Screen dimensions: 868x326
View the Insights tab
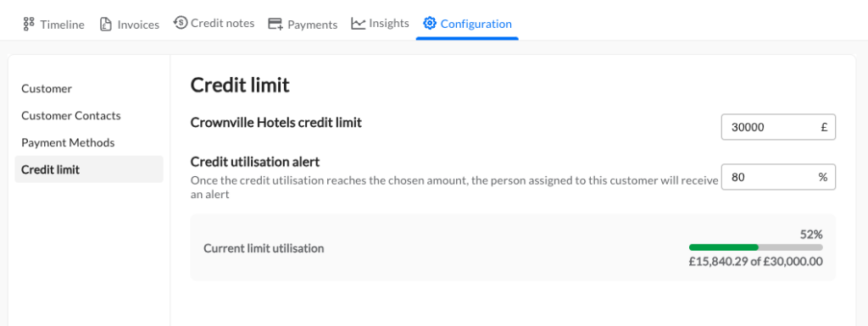coord(381,23)
